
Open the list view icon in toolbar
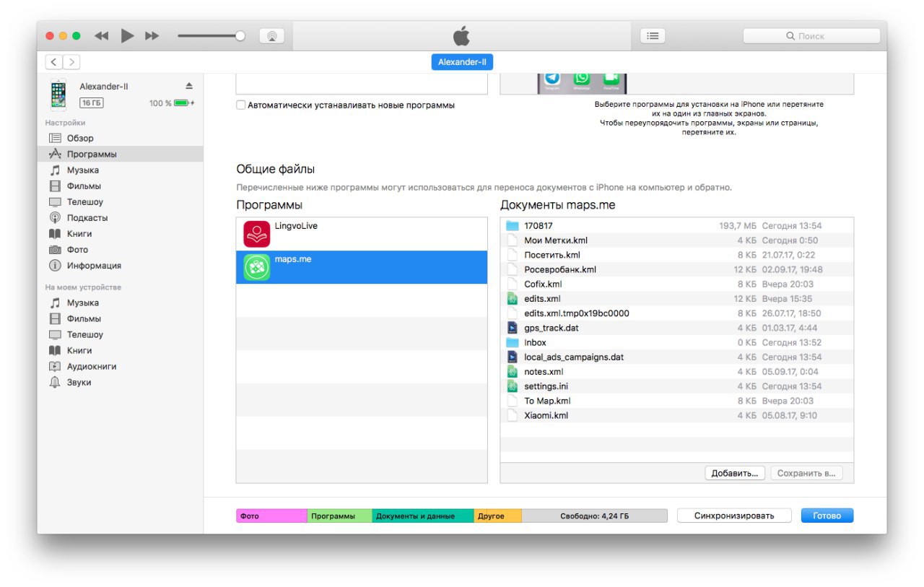point(653,36)
